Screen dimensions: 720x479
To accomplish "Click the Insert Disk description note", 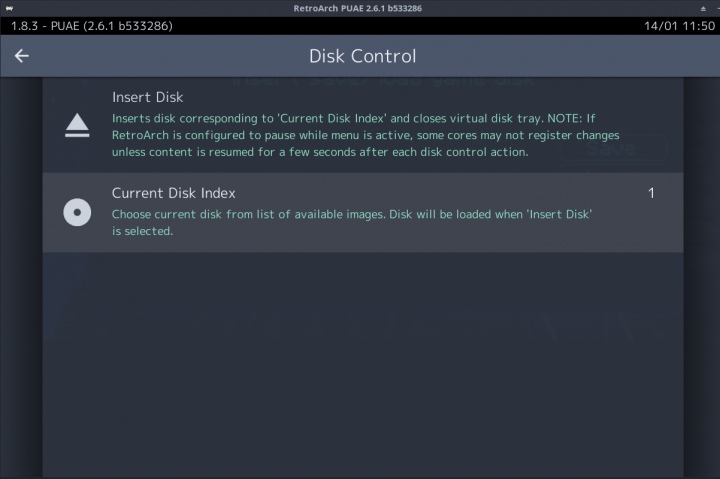I will 365,135.
